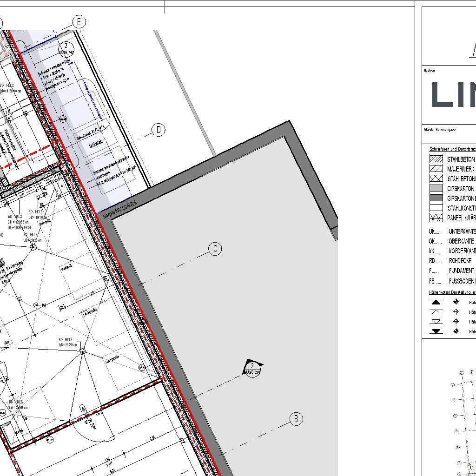Click the ROHDECKE legend entry

tap(460, 261)
